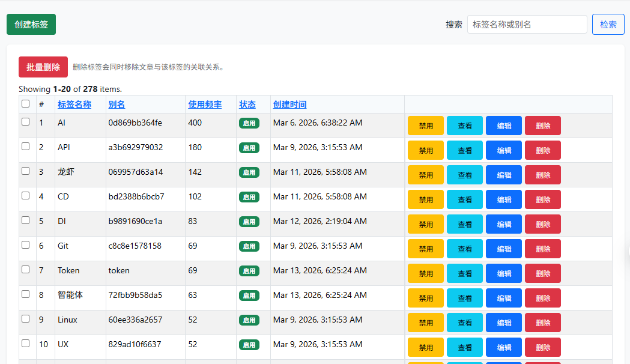The height and width of the screenshot is (364, 630).
Task: Check the checkbox for the CD row
Action: pos(26,196)
